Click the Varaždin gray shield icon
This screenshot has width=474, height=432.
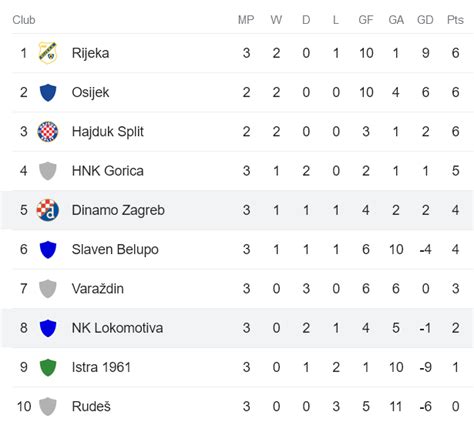(x=48, y=288)
